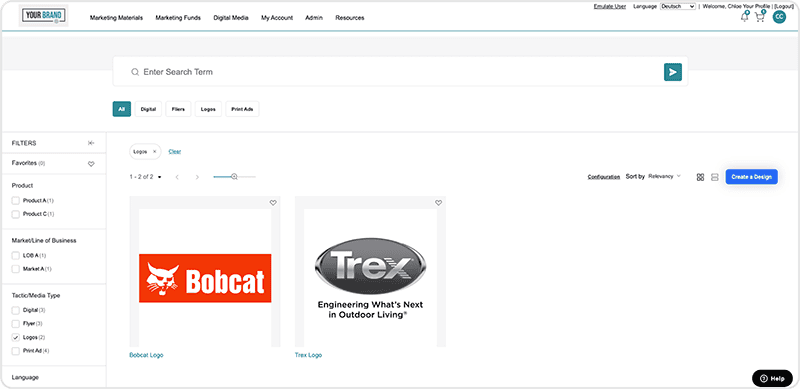
Task: Click the Logout link
Action: click(784, 6)
